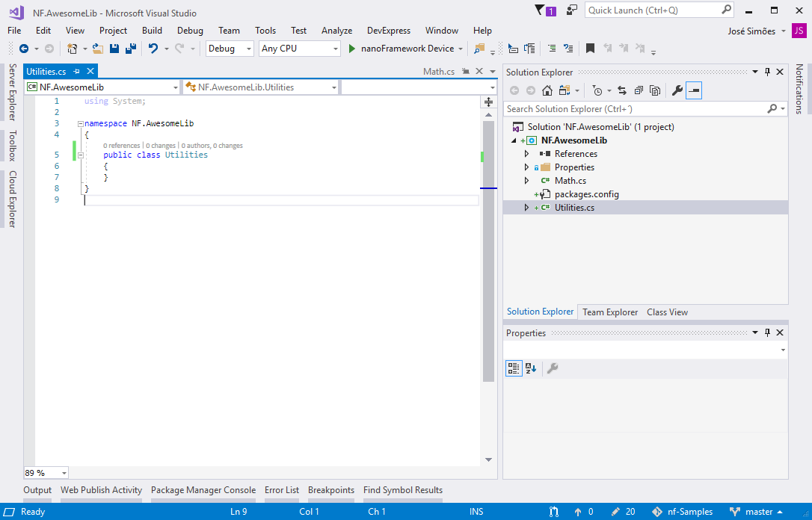Toggle auto hide pin of Properties panel
This screenshot has height=520, width=812.
tap(767, 332)
